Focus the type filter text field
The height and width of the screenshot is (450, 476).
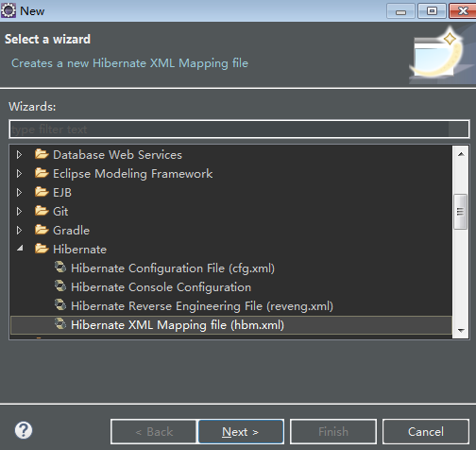239,130
